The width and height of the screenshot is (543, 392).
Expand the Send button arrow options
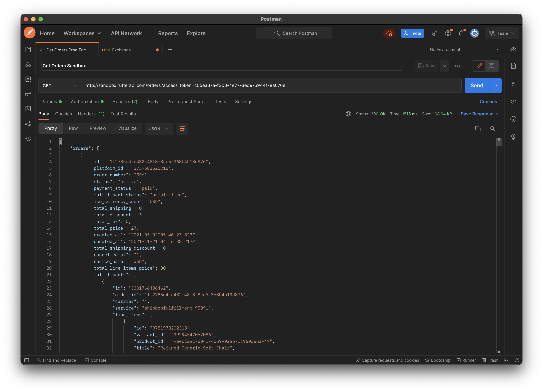pyautogui.click(x=495, y=85)
